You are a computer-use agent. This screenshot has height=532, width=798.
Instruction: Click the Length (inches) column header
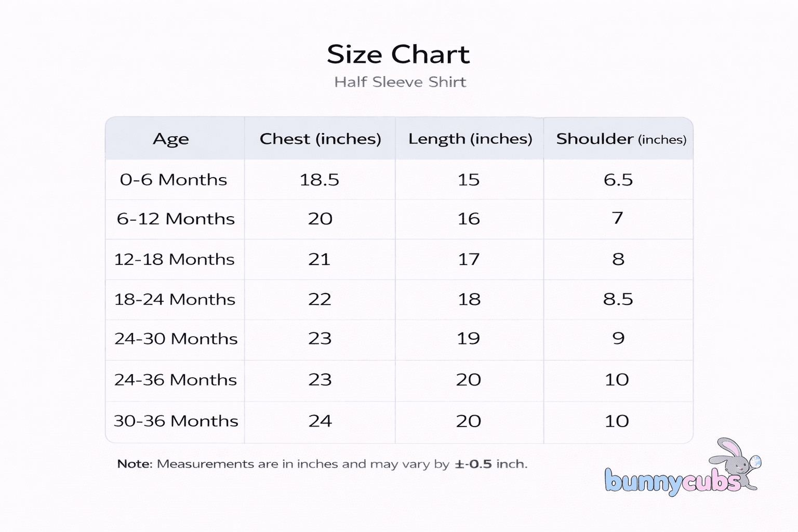tap(470, 139)
